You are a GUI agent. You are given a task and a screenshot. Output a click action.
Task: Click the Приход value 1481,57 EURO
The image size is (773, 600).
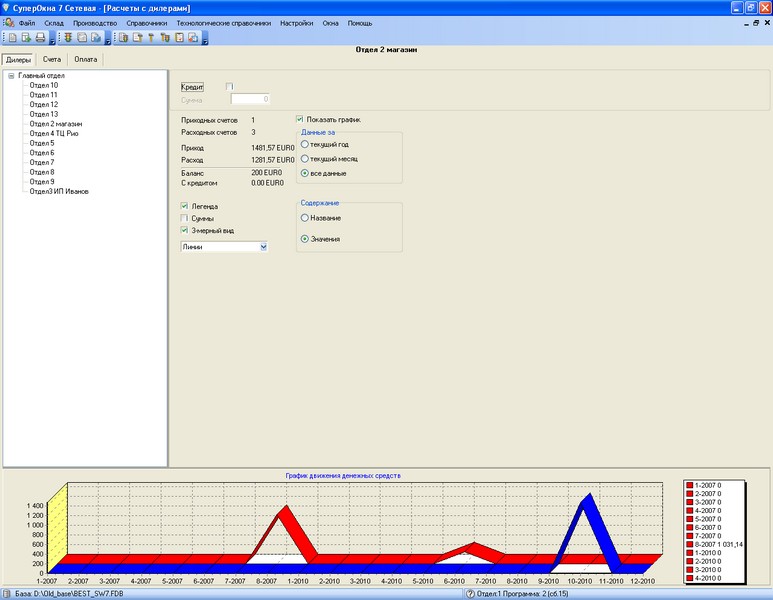[x=273, y=148]
